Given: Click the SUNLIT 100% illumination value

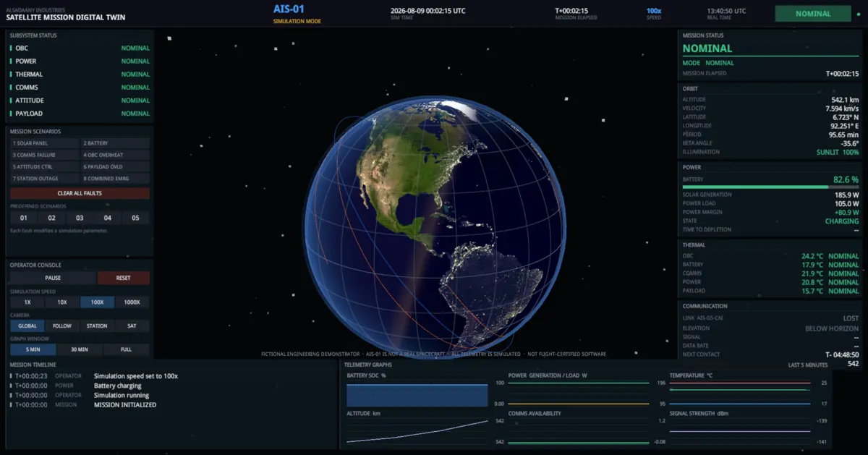Looking at the screenshot, I should coord(838,152).
